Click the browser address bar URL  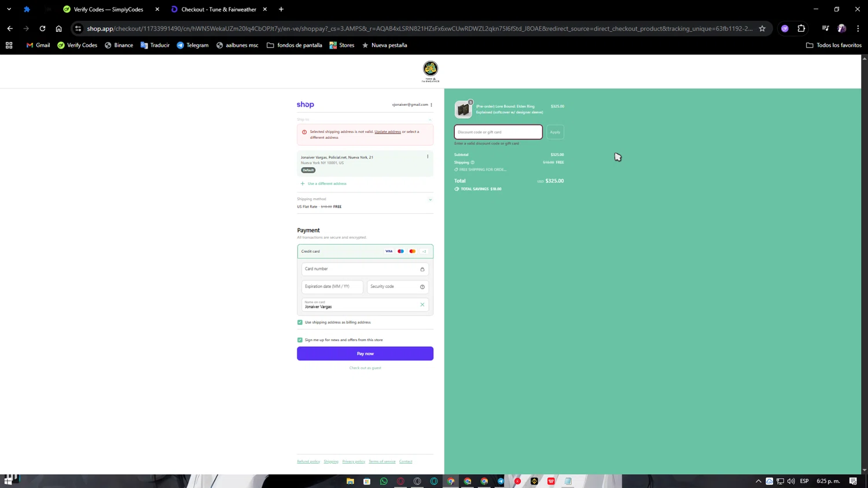(x=420, y=28)
